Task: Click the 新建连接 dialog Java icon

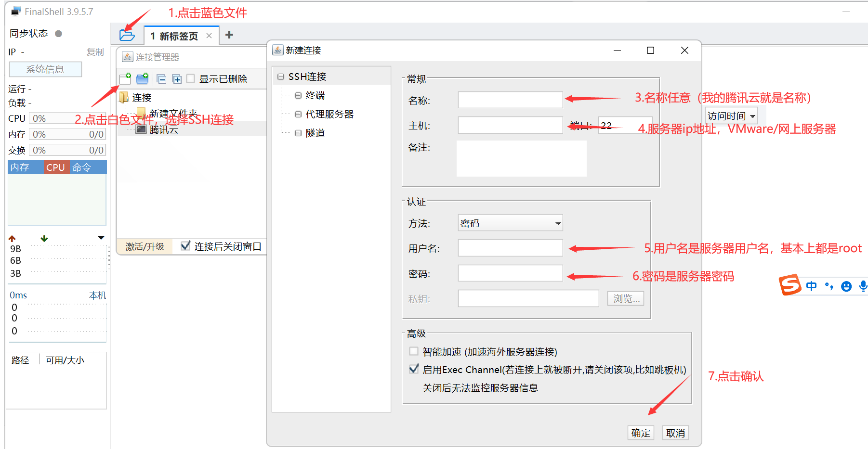Action: 278,50
